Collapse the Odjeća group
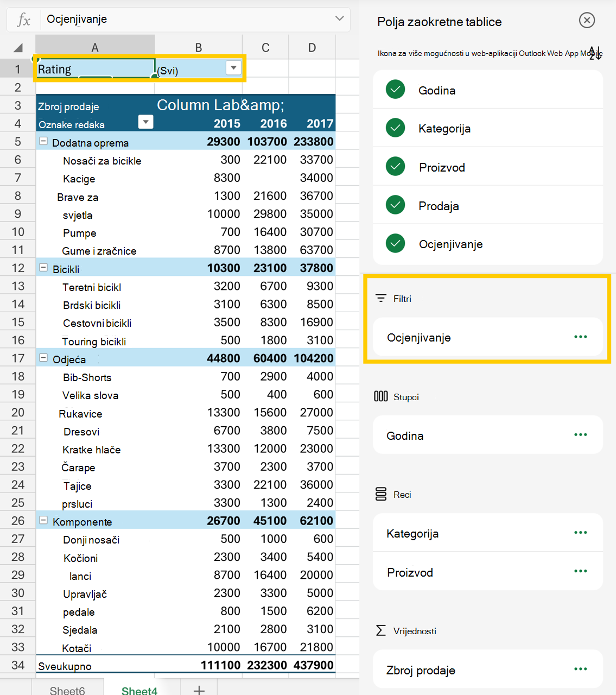This screenshot has height=695, width=616. [43, 358]
